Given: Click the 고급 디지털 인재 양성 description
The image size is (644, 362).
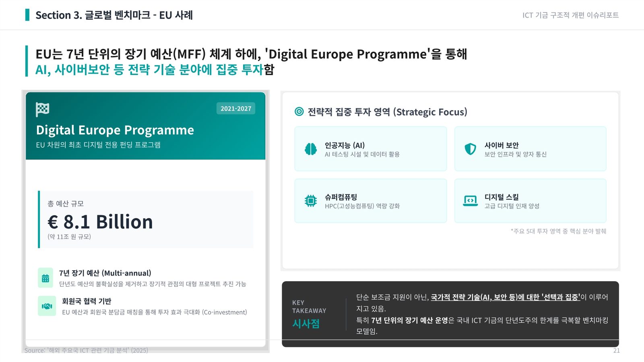Looking at the screenshot, I should [512, 206].
